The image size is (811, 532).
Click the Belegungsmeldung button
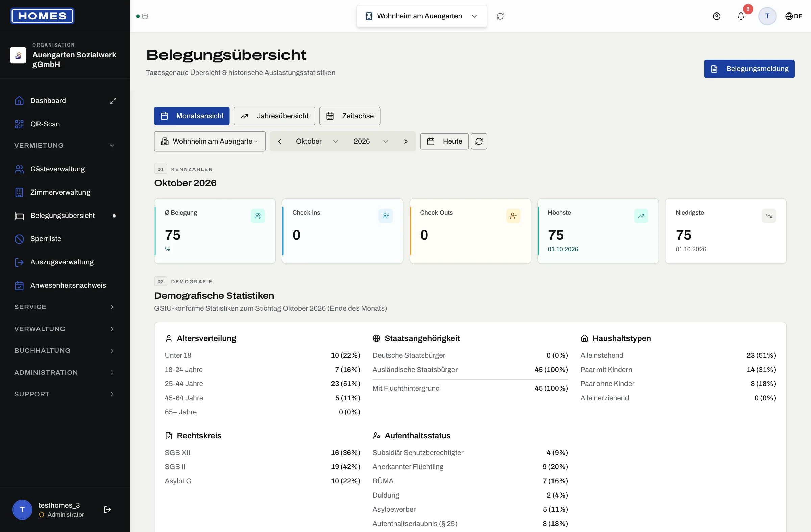[x=749, y=69]
